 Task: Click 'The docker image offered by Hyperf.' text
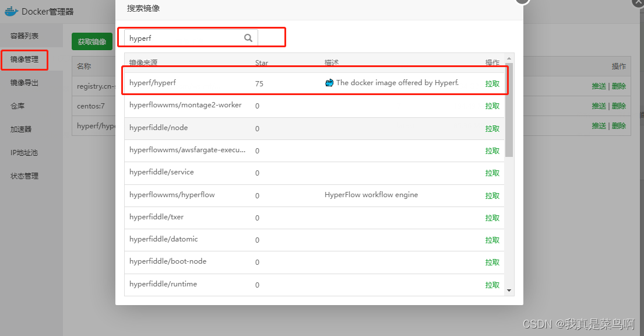(397, 83)
